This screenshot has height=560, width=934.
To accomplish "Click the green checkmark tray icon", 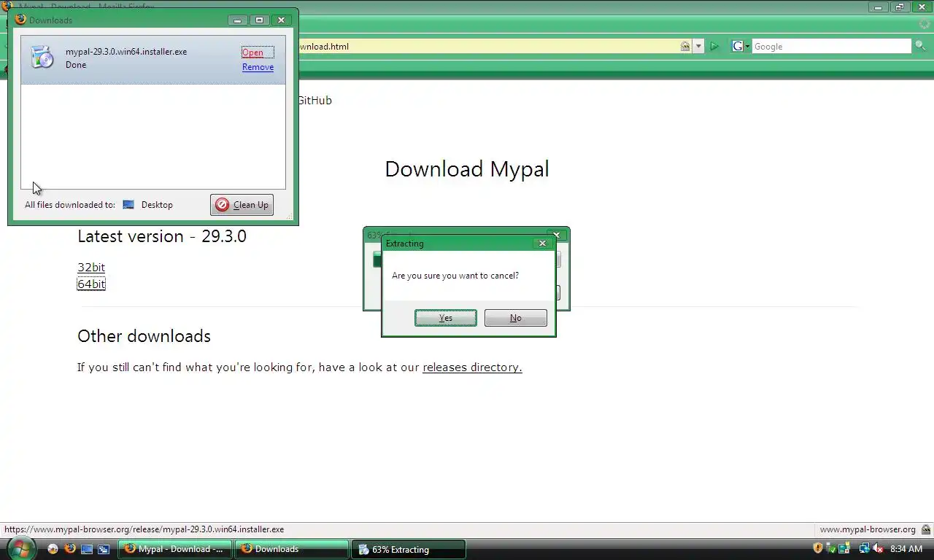I will coord(831,548).
